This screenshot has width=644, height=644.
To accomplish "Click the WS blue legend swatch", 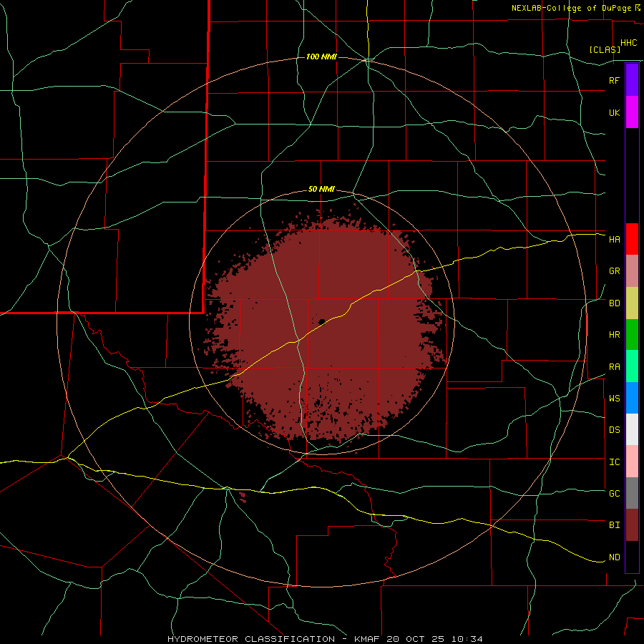I will coord(632,398).
